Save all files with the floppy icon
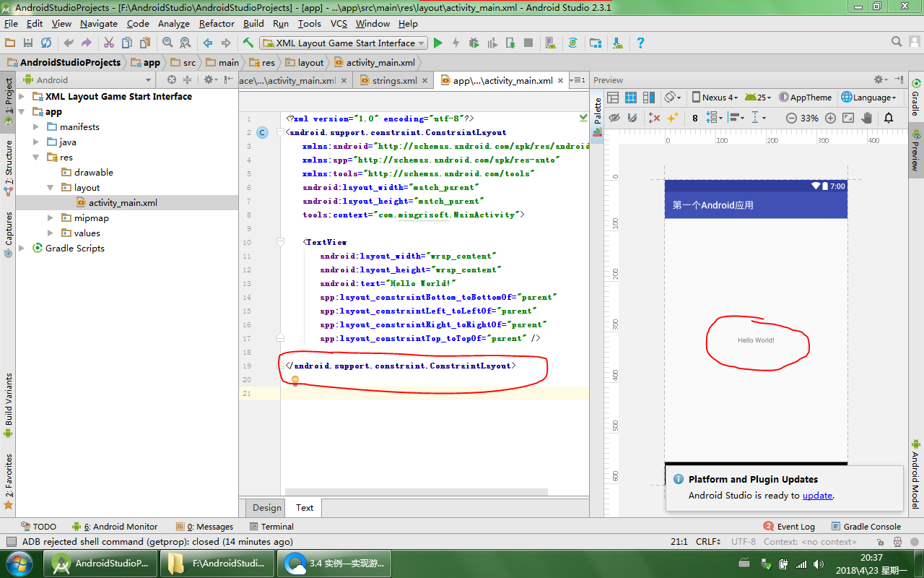The width and height of the screenshot is (924, 578). [28, 43]
